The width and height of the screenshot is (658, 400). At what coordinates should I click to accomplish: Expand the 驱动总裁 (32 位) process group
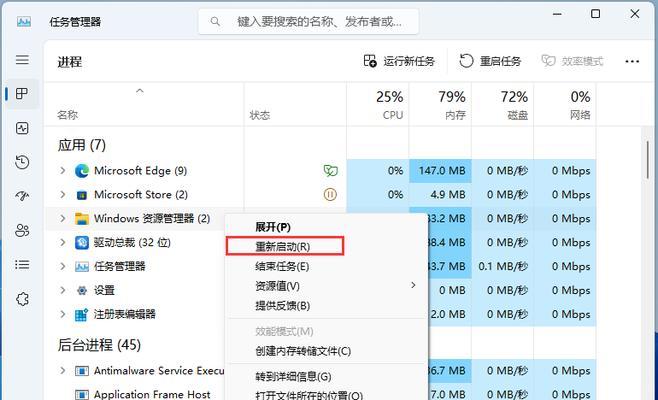(63, 242)
